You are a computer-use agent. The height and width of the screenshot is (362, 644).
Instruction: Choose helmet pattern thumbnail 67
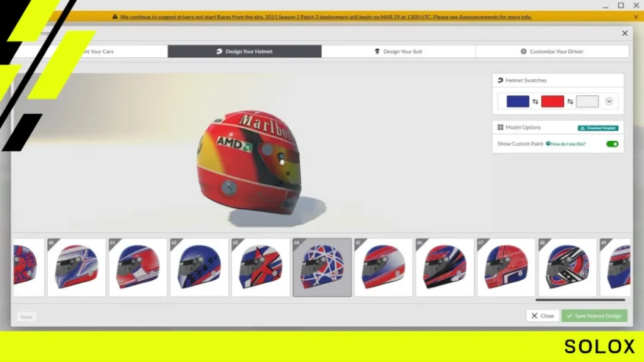tap(506, 267)
